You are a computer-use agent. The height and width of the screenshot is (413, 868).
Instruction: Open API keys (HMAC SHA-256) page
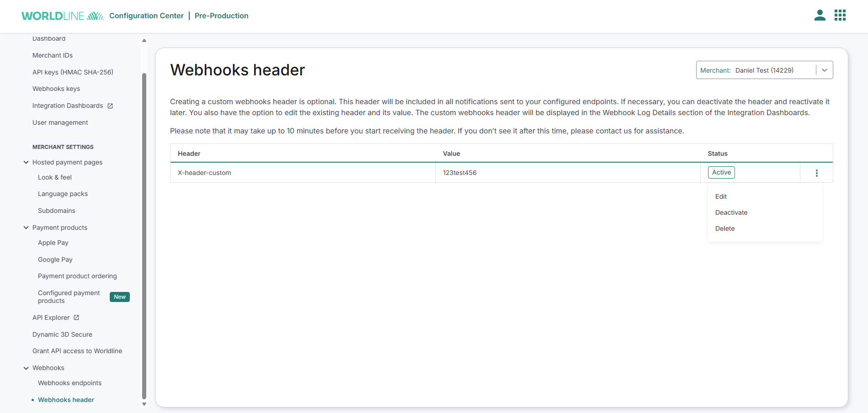73,72
